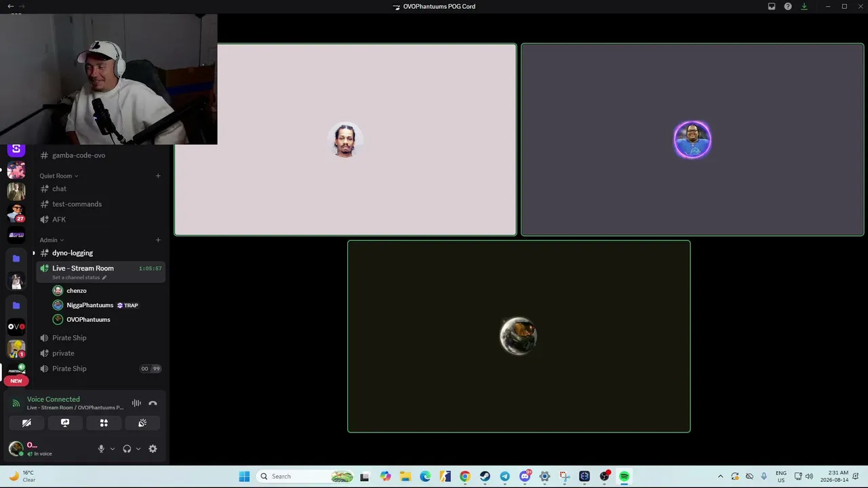868x488 pixels.
Task: Open headphone output options arrow
Action: (138, 449)
